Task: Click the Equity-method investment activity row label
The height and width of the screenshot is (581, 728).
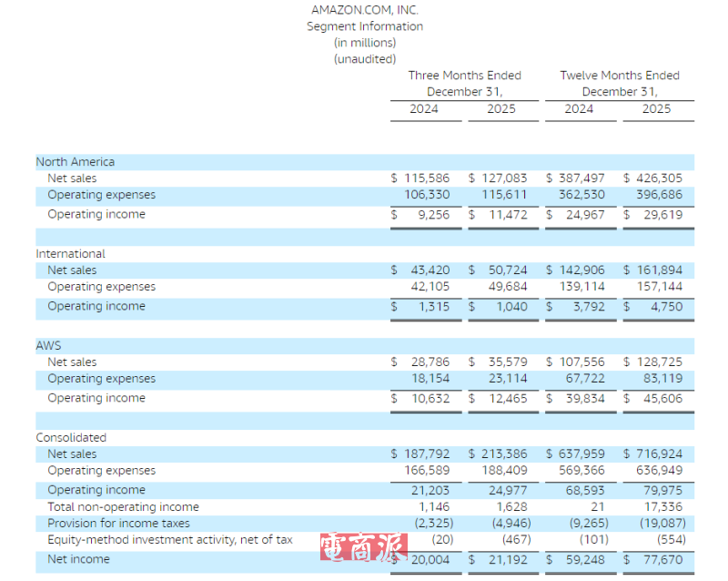Action: (x=170, y=540)
